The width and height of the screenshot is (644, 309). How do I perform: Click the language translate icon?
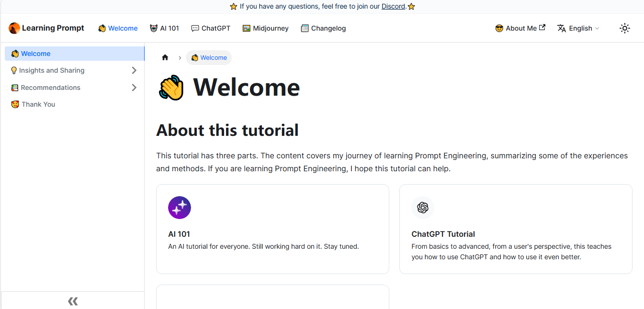coord(562,28)
